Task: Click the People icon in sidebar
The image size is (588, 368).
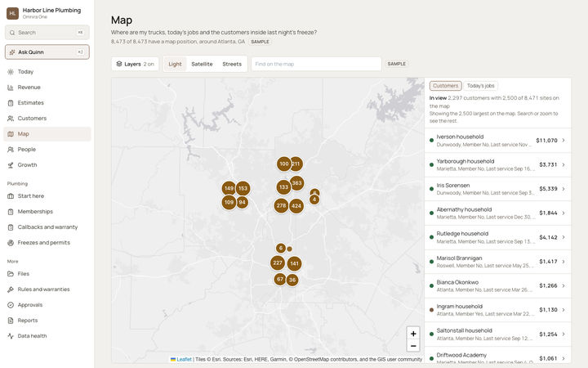Action: [11, 150]
